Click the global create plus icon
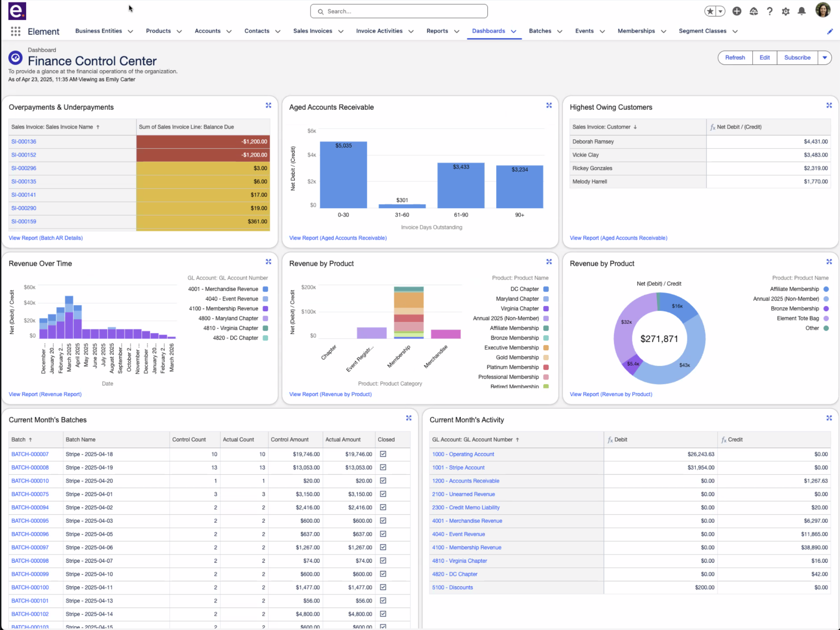Screen dimensions: 840x630 737,11
